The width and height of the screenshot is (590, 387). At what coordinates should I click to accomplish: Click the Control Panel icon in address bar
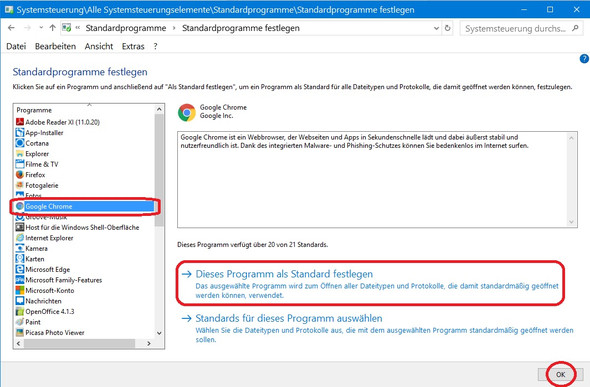click(x=67, y=28)
